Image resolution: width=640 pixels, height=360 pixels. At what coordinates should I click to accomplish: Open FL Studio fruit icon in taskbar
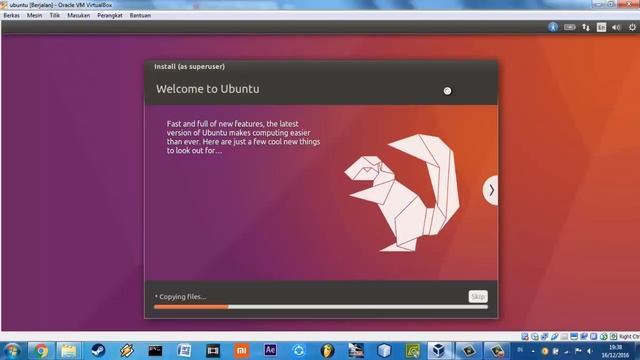[x=327, y=351]
